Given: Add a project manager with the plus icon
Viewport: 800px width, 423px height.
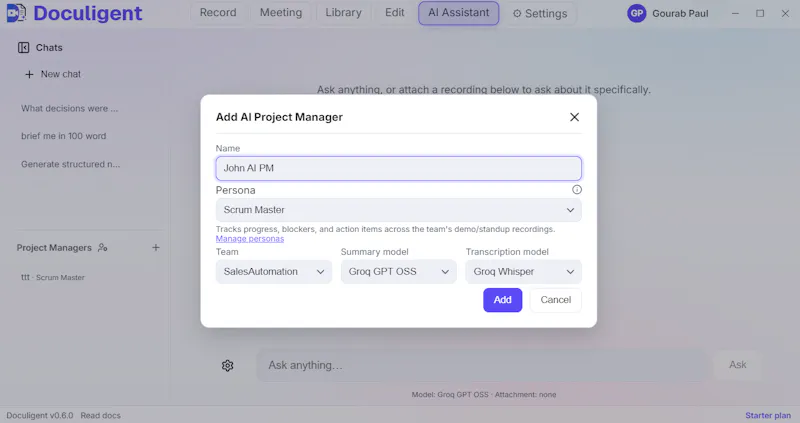Looking at the screenshot, I should (x=156, y=247).
